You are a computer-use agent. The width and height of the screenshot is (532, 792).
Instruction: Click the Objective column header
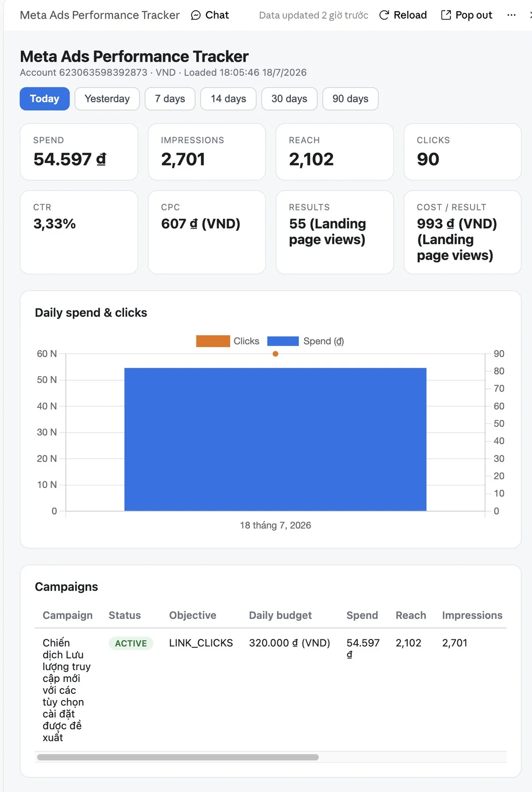click(193, 615)
